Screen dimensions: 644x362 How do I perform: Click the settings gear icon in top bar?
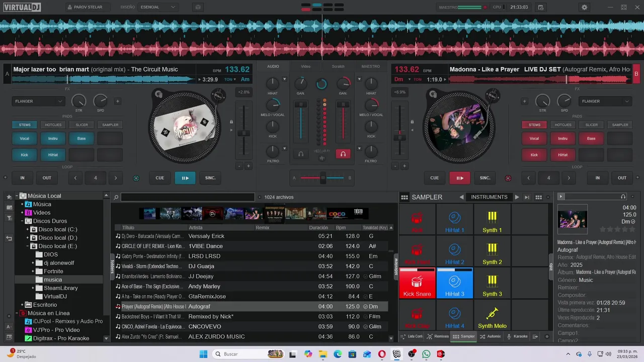tap(584, 8)
